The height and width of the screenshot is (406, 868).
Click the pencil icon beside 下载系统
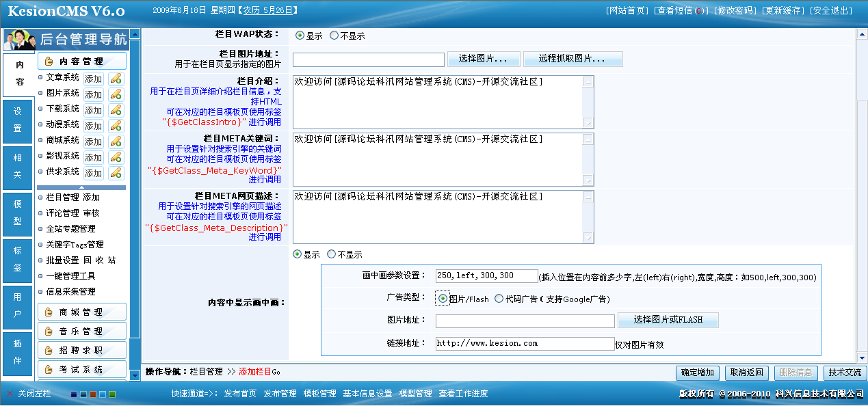(116, 110)
